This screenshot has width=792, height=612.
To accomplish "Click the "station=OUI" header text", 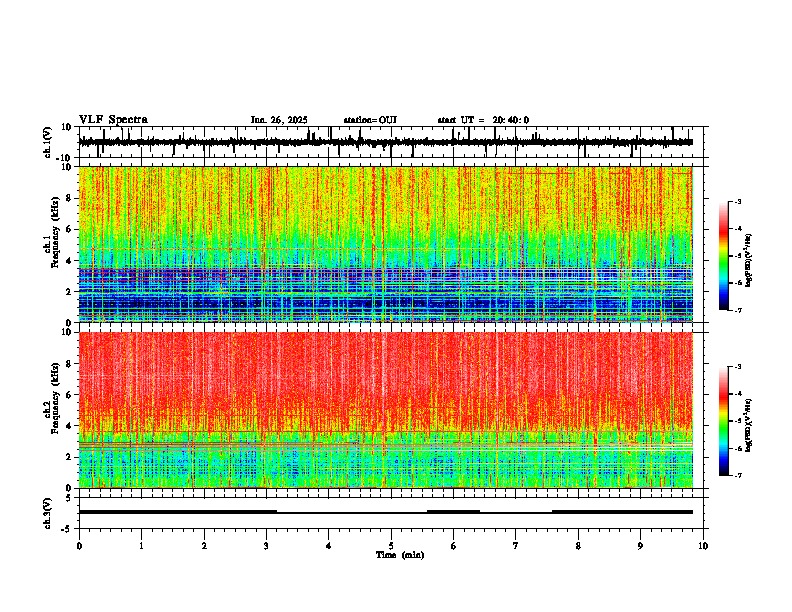I will 370,120.
